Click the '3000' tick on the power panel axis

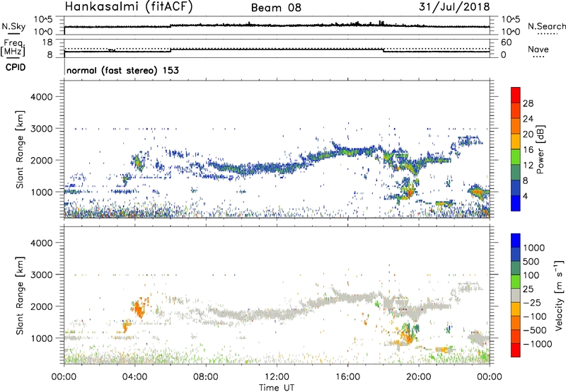coord(41,129)
